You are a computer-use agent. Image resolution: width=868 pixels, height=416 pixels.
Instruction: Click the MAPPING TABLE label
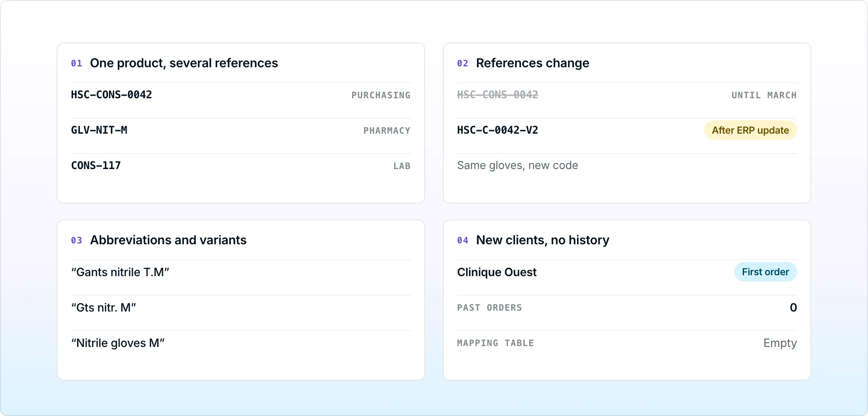tap(496, 343)
